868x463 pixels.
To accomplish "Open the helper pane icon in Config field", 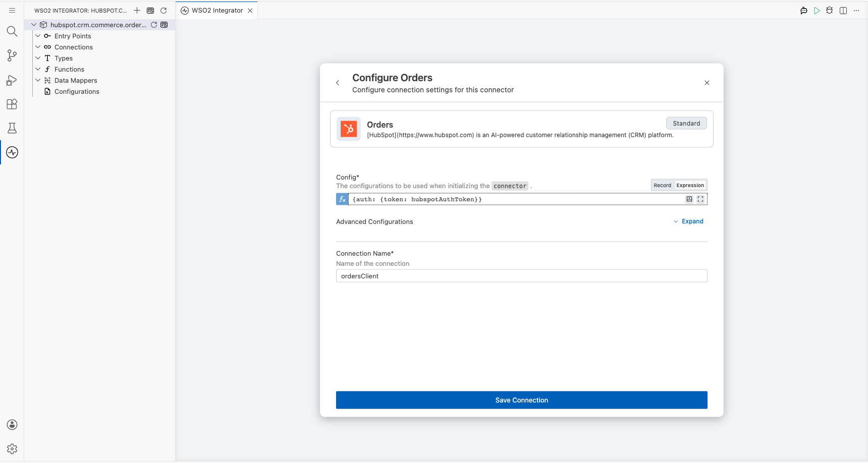I will pyautogui.click(x=689, y=199).
